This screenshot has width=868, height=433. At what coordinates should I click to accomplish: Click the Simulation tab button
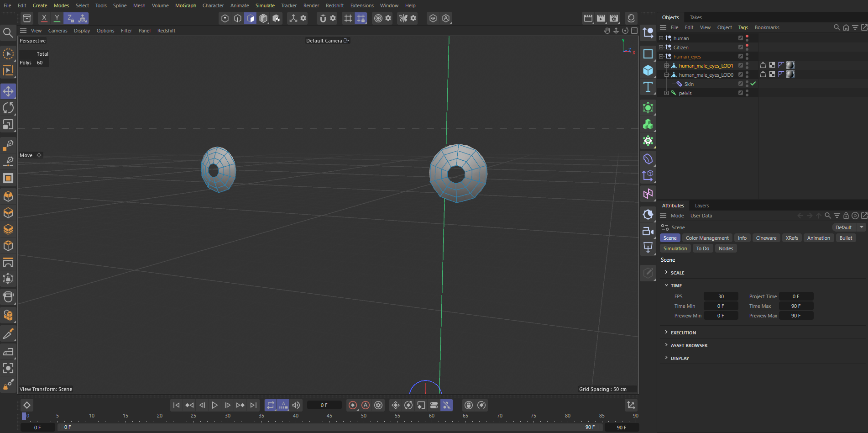click(x=675, y=248)
